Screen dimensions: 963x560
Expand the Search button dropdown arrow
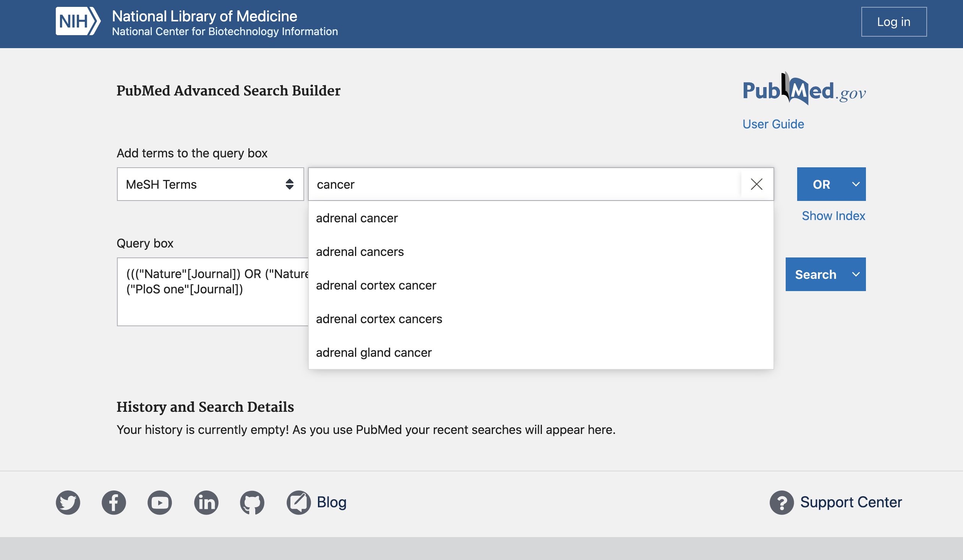coord(856,274)
